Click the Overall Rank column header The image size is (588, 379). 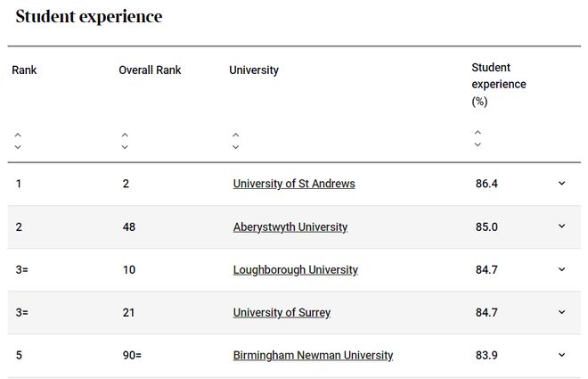150,70
